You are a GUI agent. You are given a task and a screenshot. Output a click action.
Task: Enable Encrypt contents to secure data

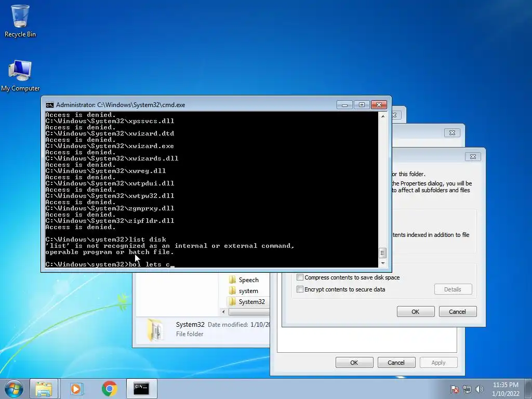tap(300, 289)
